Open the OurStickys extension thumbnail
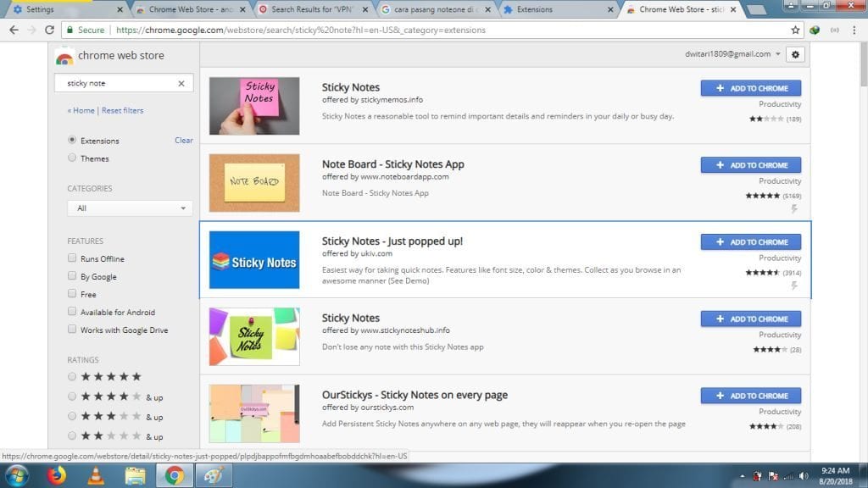The height and width of the screenshot is (488, 868). pyautogui.click(x=254, y=413)
